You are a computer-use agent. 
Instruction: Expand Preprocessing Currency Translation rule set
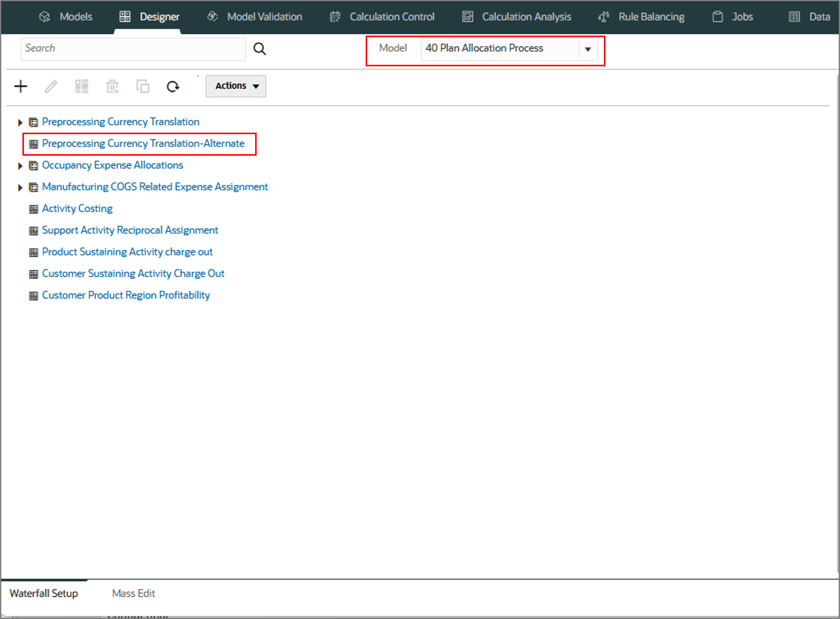(x=20, y=123)
